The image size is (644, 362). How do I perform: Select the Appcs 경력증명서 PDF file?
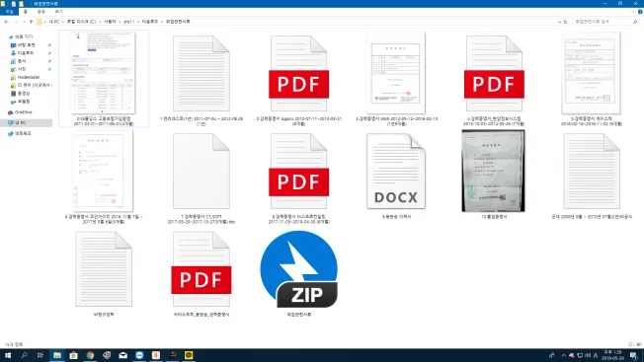pyautogui.click(x=299, y=73)
